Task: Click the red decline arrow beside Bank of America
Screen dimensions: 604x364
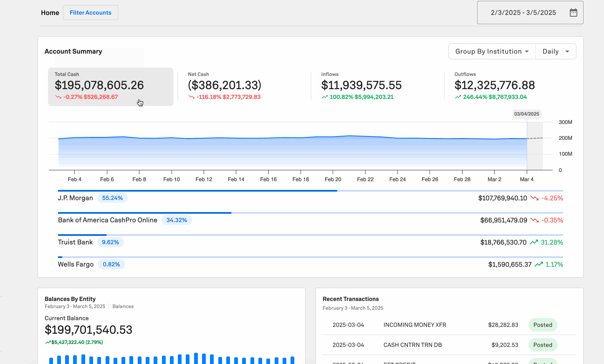Action: 535,220
